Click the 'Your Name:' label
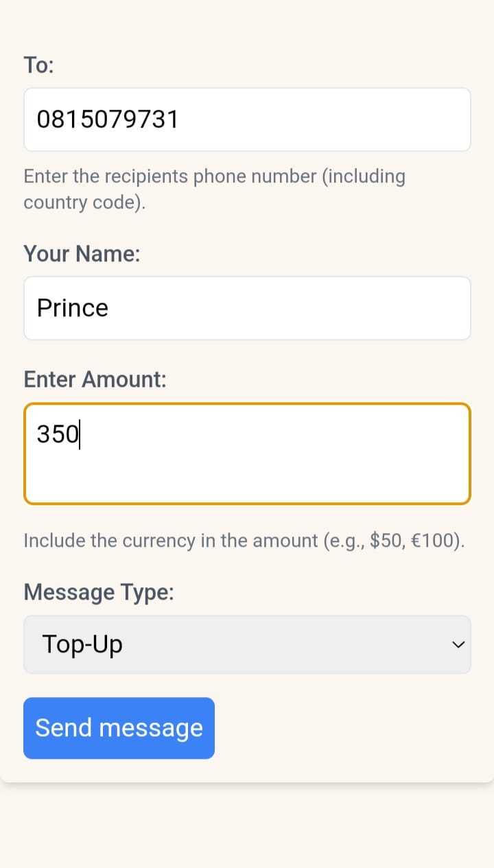Image resolution: width=494 pixels, height=868 pixels. [x=82, y=254]
